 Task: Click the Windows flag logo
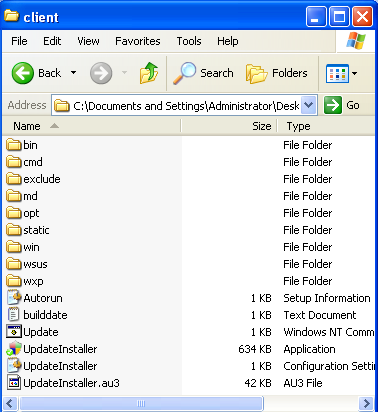(x=356, y=41)
